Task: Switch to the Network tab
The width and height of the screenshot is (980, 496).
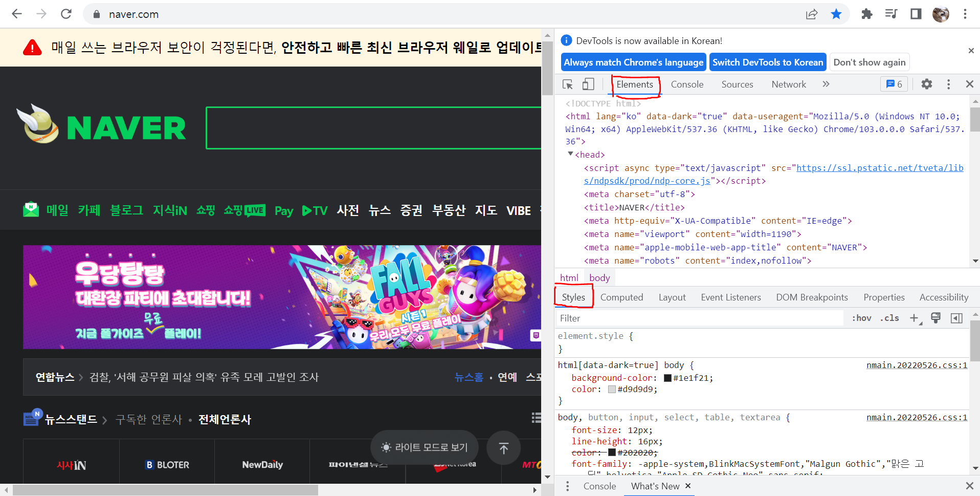Action: [789, 84]
